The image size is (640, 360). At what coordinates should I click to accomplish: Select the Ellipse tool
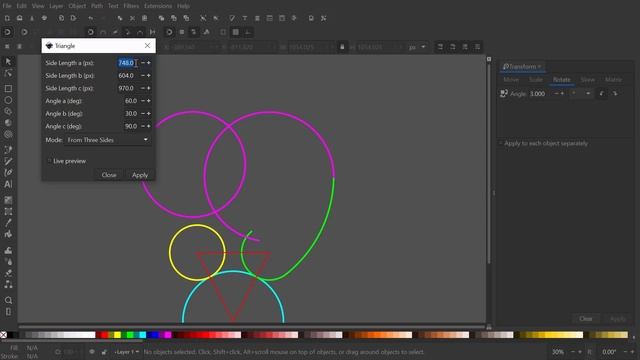[x=8, y=100]
